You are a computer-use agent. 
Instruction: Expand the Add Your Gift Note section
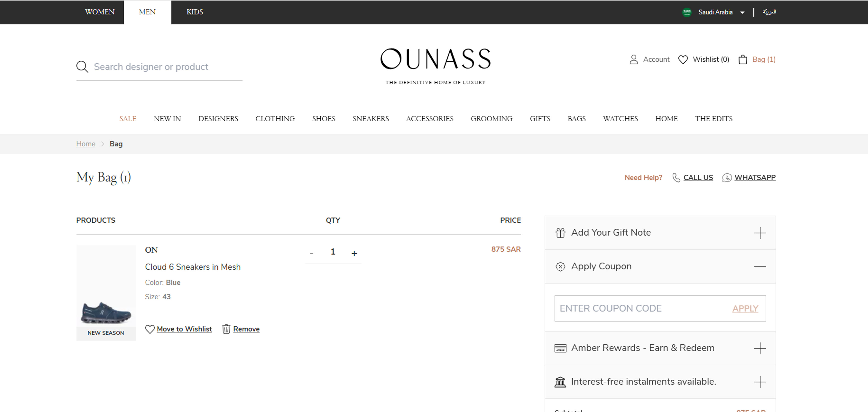click(760, 233)
